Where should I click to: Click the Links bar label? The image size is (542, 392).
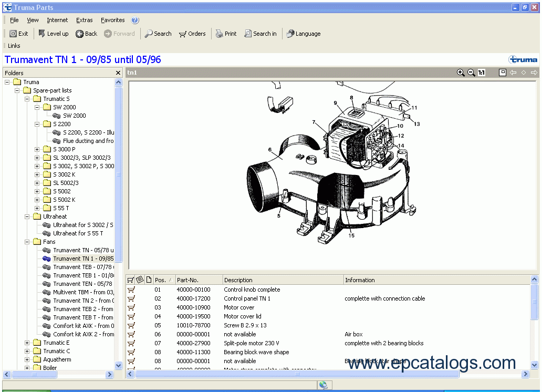pos(14,46)
